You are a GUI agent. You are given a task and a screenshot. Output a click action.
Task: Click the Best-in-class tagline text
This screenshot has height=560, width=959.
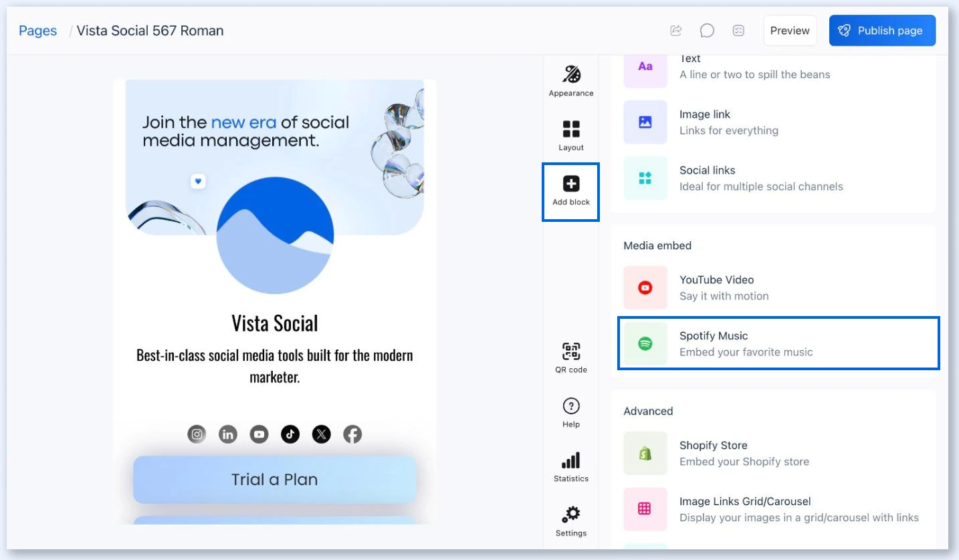point(275,366)
